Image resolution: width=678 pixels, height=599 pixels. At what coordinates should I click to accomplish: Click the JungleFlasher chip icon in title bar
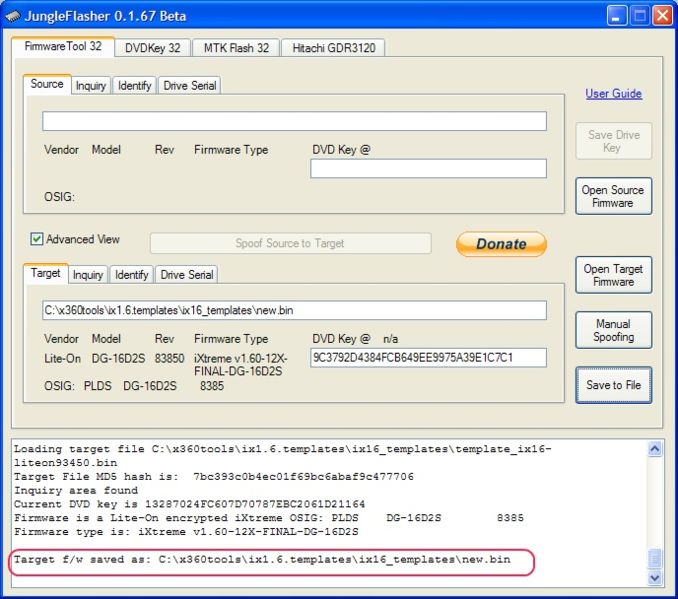click(13, 16)
